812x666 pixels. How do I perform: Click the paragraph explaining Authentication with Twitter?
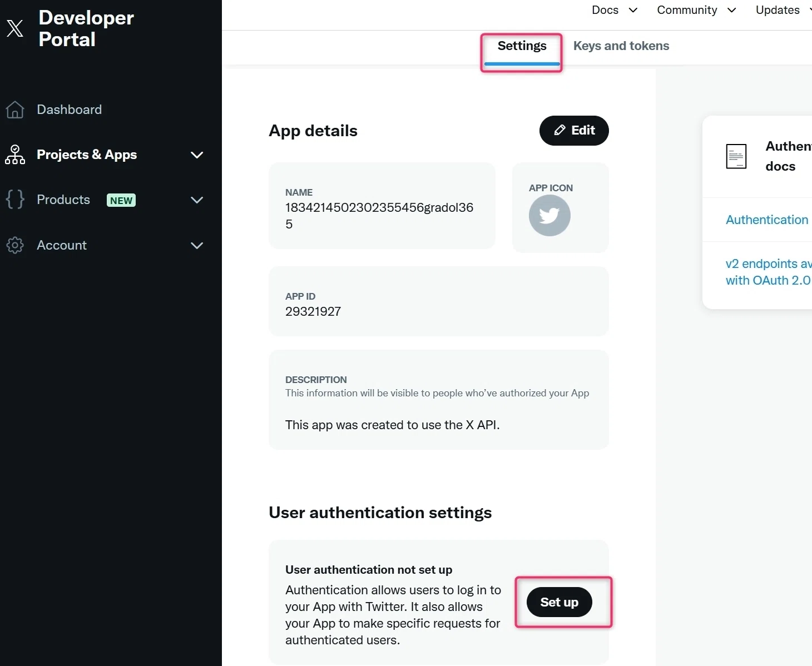coord(393,615)
